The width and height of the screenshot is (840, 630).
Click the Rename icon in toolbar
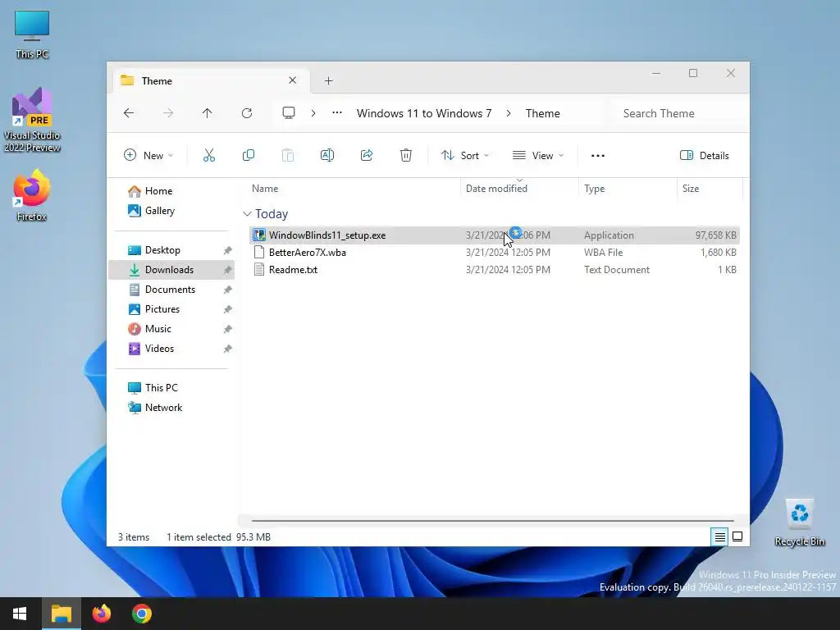[326, 155]
